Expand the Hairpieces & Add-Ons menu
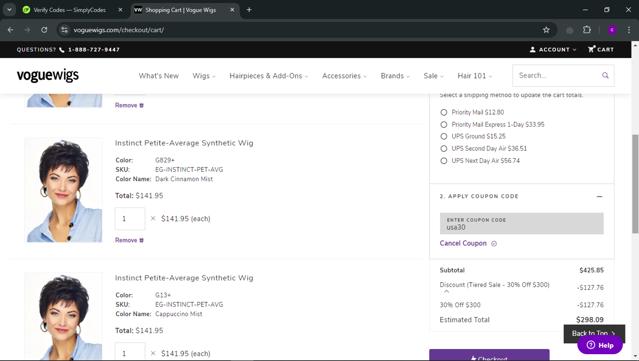 click(269, 76)
